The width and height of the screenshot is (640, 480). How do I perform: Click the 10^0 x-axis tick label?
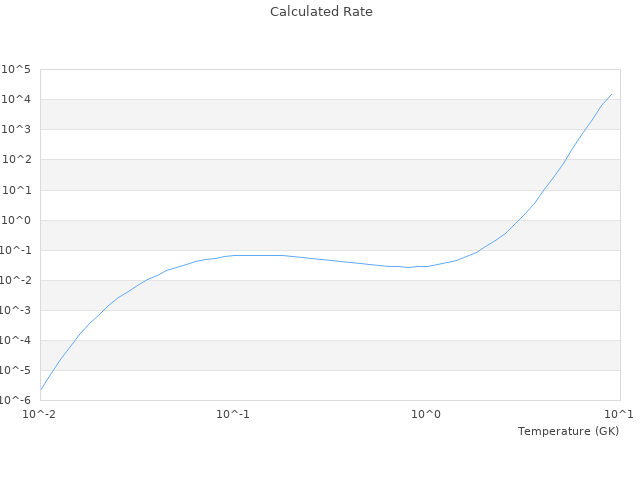coord(427,414)
